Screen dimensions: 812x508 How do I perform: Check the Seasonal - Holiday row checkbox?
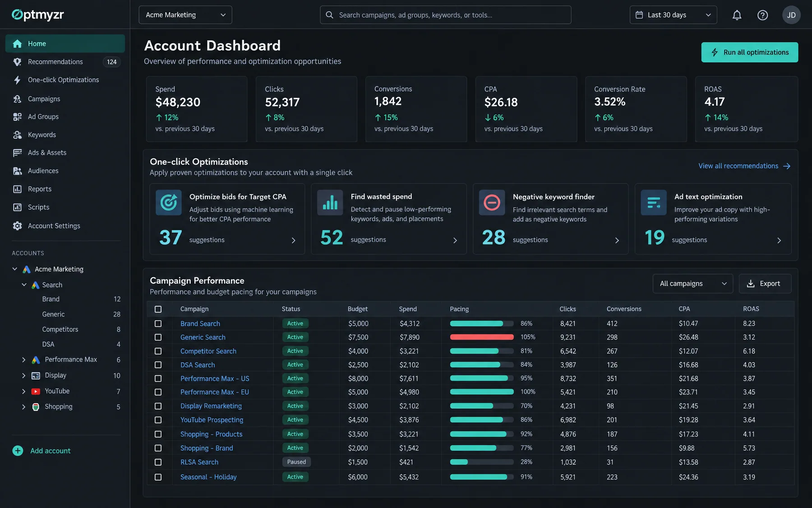click(x=158, y=477)
